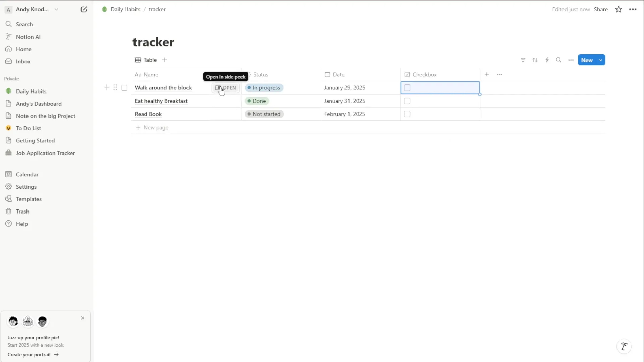
Task: Toggle checkbox for Read Book row
Action: pos(407,114)
